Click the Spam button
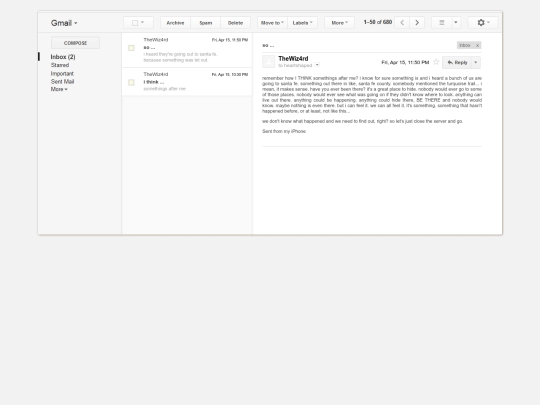 click(x=206, y=23)
